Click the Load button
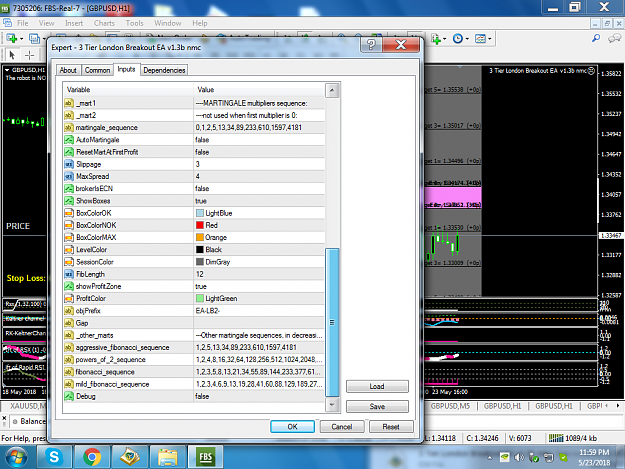Screen dimensions: 625x469 point(377,386)
